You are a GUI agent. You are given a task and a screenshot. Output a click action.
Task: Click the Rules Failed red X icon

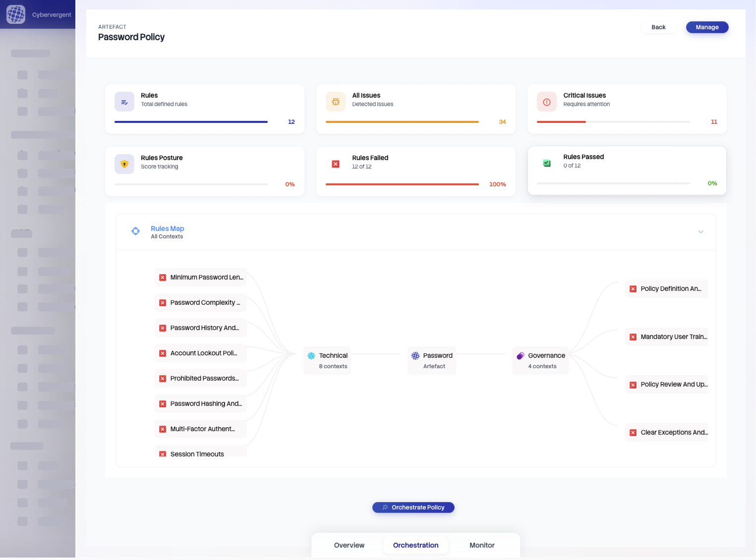[x=336, y=164]
